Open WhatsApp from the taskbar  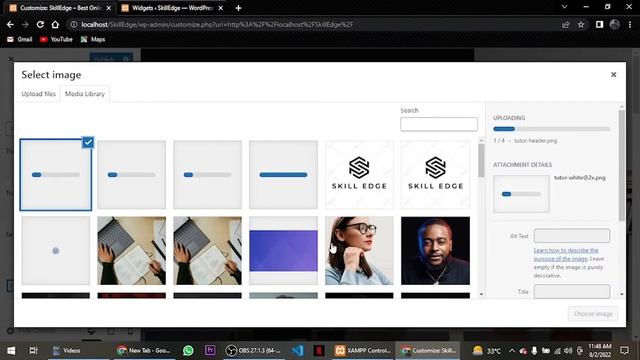click(188, 350)
